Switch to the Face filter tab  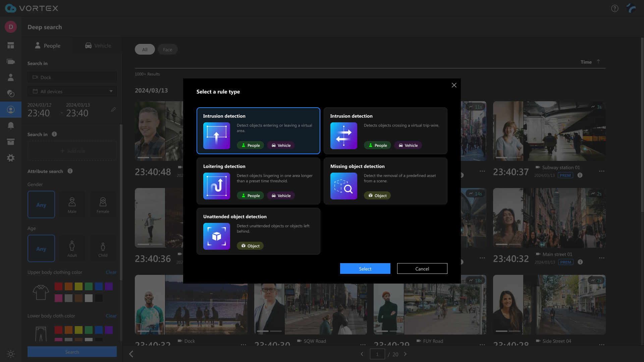tap(167, 49)
